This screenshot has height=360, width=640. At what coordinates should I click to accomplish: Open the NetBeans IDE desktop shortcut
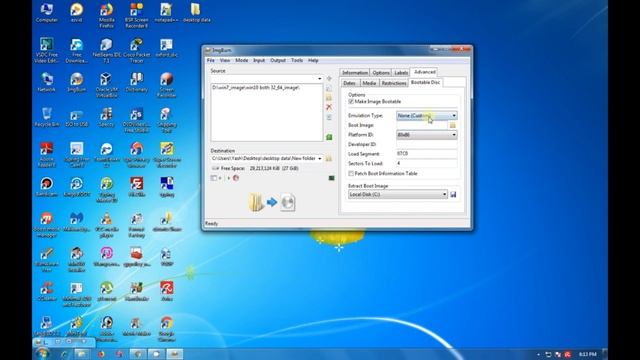(x=107, y=51)
